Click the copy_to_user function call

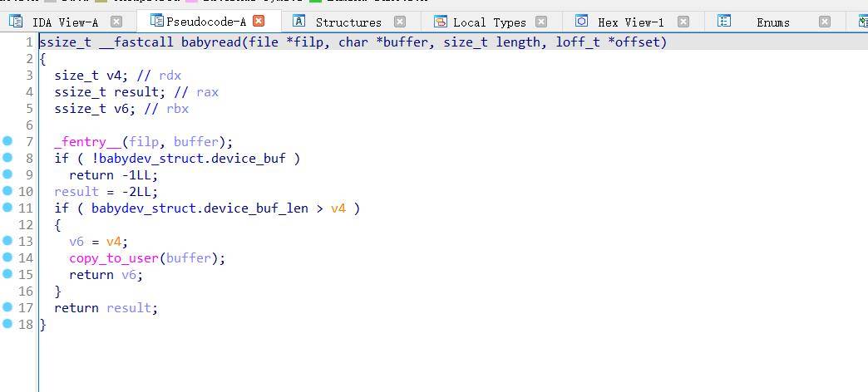pos(113,258)
